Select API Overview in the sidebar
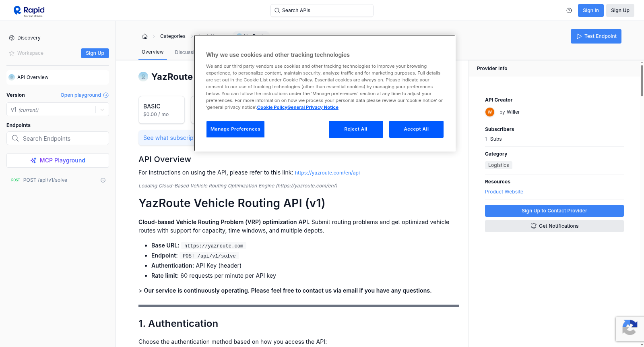 click(58, 77)
